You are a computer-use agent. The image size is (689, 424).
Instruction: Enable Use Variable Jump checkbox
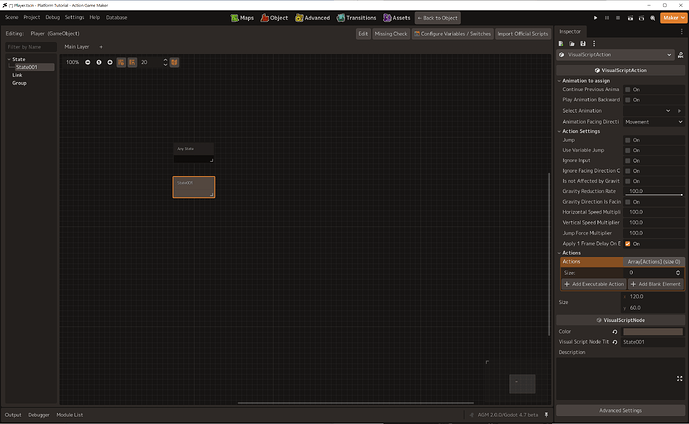(627, 150)
